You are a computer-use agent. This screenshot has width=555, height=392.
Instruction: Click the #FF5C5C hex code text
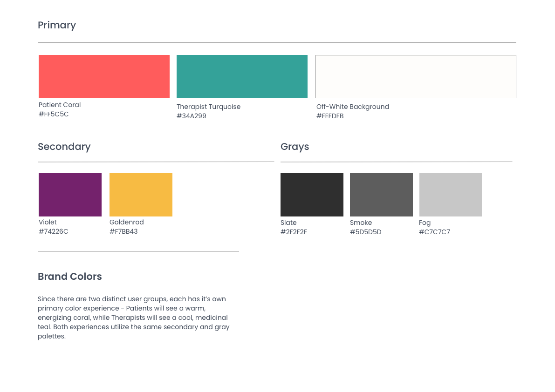(54, 114)
